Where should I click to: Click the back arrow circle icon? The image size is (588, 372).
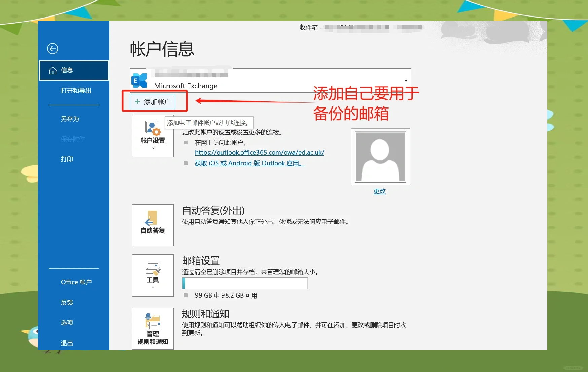53,49
